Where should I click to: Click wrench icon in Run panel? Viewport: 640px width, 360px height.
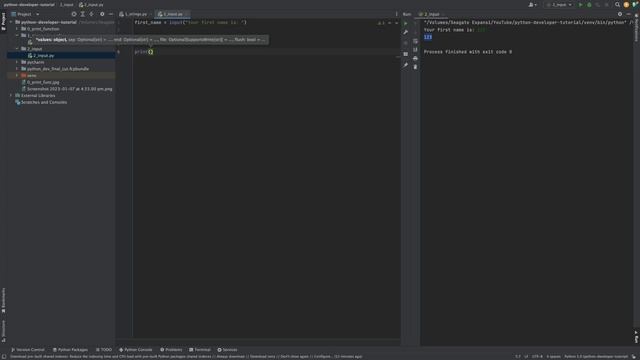point(405,32)
